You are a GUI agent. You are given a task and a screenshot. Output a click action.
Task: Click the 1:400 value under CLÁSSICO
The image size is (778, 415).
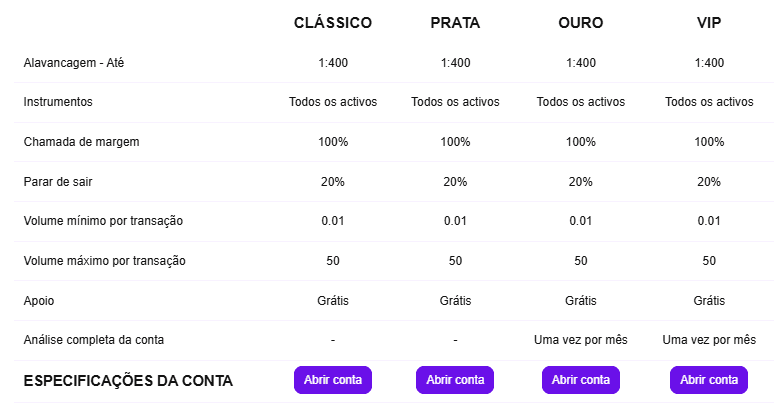333,63
